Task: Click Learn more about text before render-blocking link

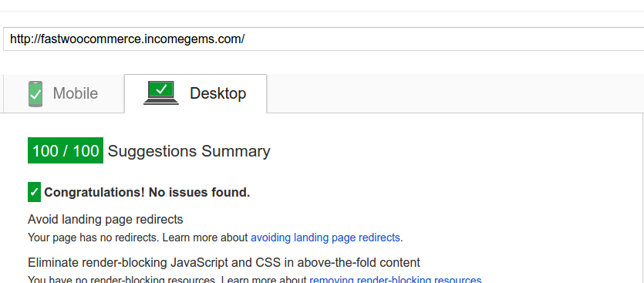Action: [x=264, y=280]
